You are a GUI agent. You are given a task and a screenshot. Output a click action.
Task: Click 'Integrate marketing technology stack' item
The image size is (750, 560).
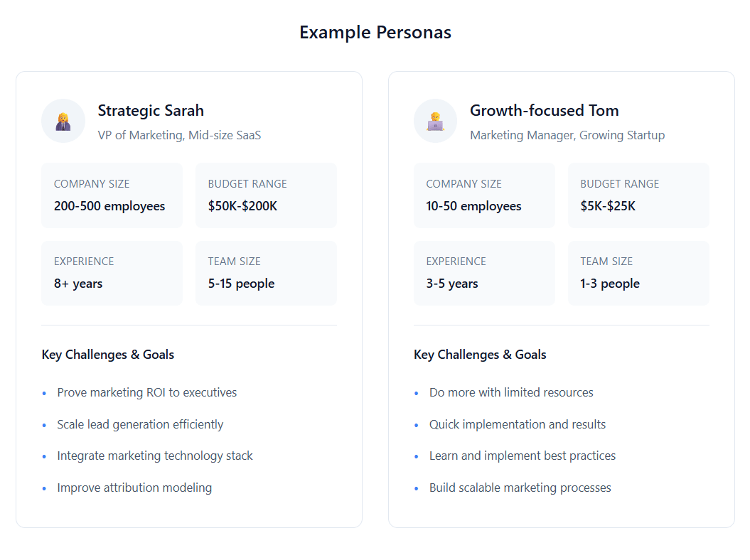coord(154,456)
